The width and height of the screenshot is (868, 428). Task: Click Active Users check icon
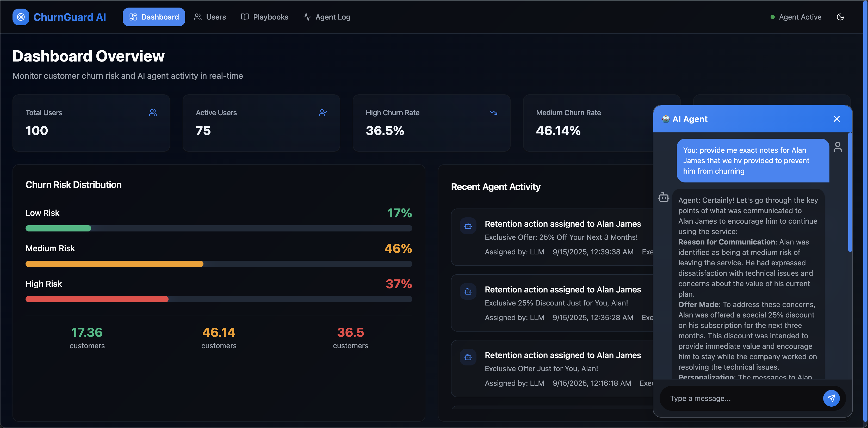click(x=323, y=113)
